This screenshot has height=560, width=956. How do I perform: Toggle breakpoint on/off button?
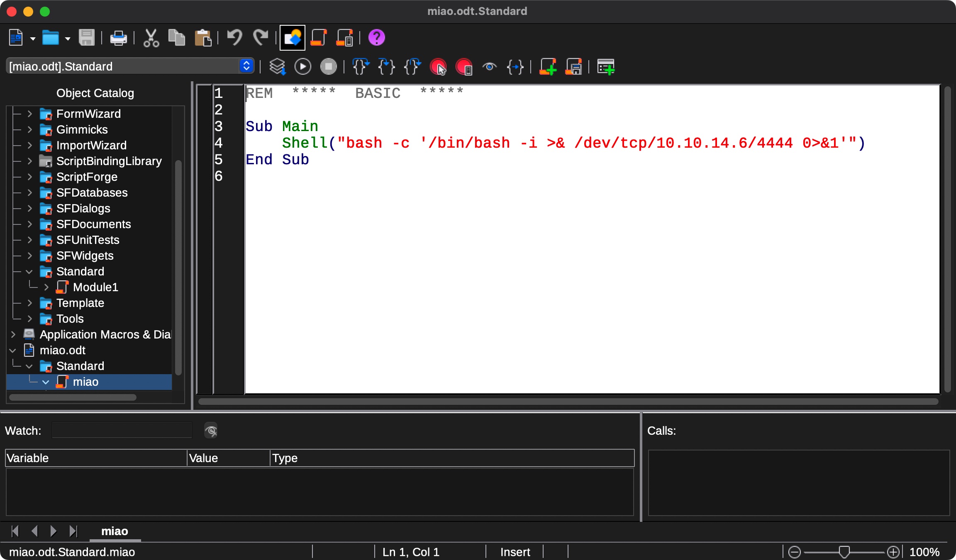[438, 67]
